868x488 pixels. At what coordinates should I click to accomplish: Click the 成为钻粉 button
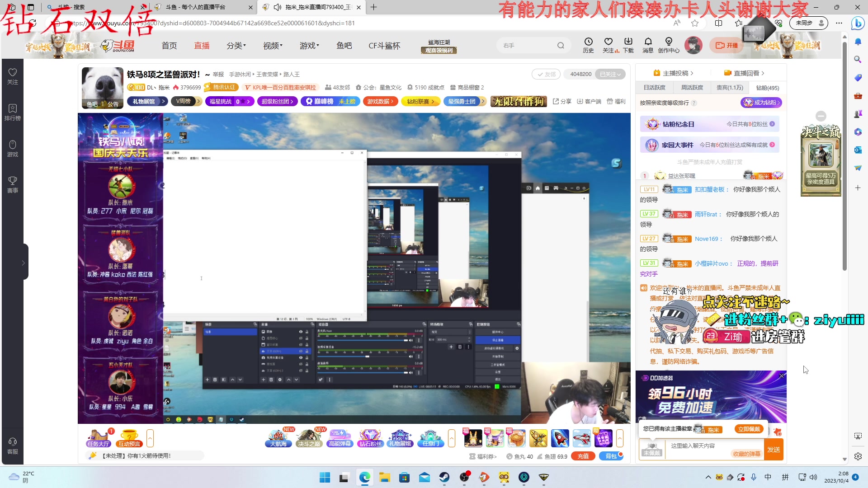click(x=761, y=103)
